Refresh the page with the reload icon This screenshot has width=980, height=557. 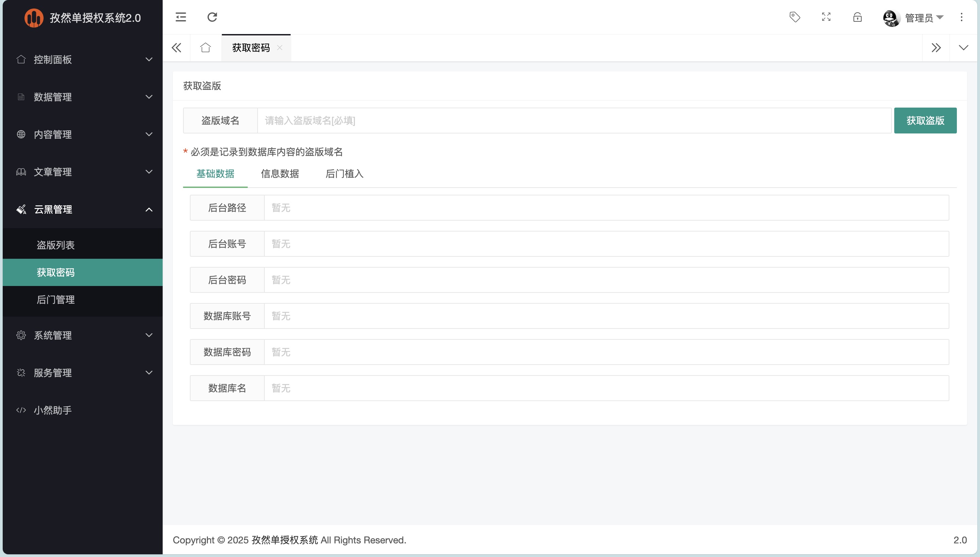tap(212, 17)
